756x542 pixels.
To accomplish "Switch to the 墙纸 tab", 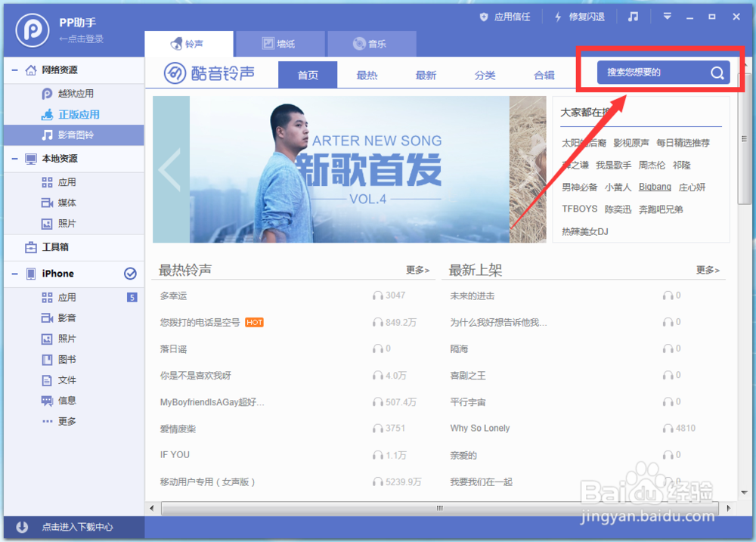I will pos(280,44).
